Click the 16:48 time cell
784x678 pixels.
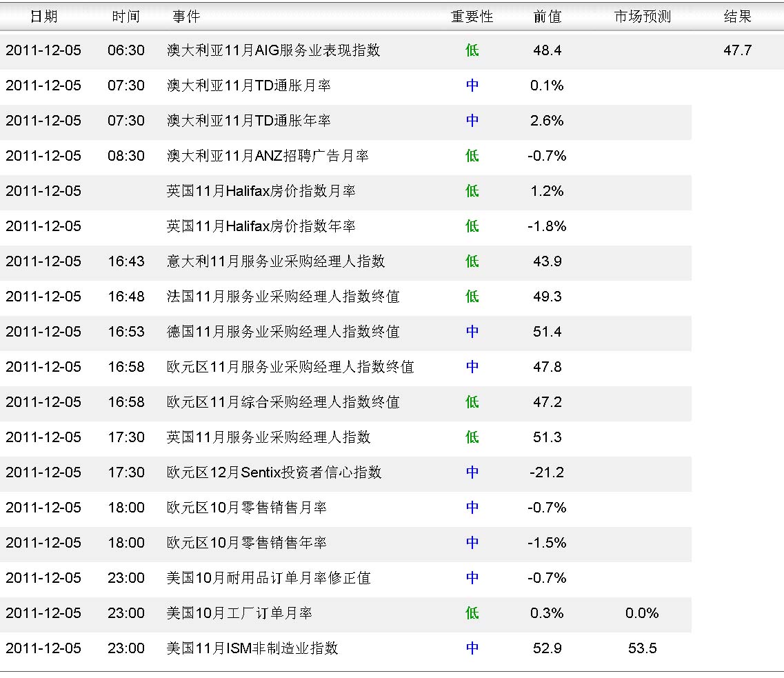[x=126, y=297]
